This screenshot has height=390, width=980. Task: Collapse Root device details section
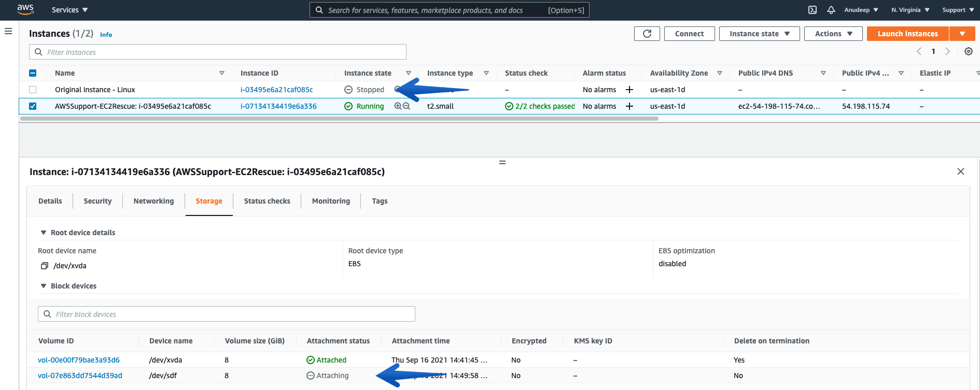point(44,233)
